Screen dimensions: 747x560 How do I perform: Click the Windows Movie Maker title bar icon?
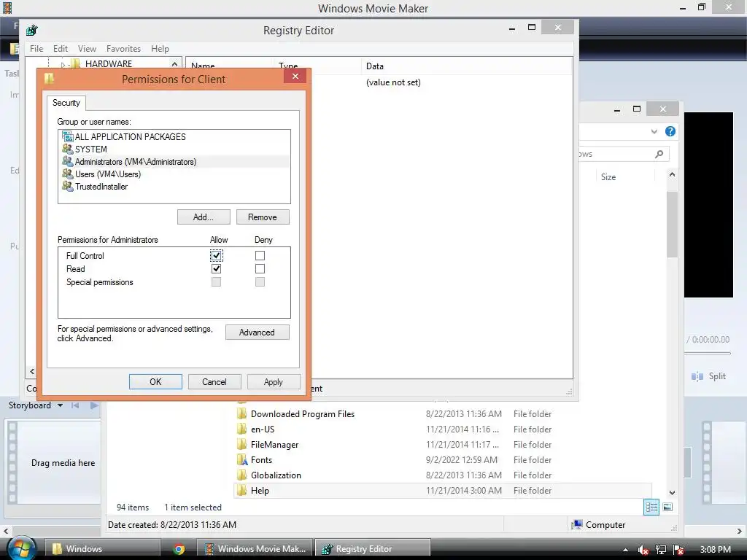[x=7, y=8]
